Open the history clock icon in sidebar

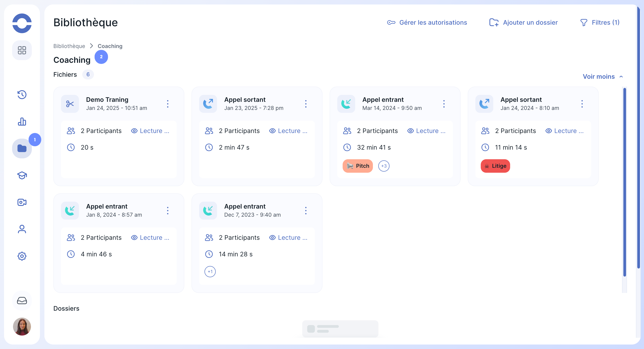pos(22,94)
